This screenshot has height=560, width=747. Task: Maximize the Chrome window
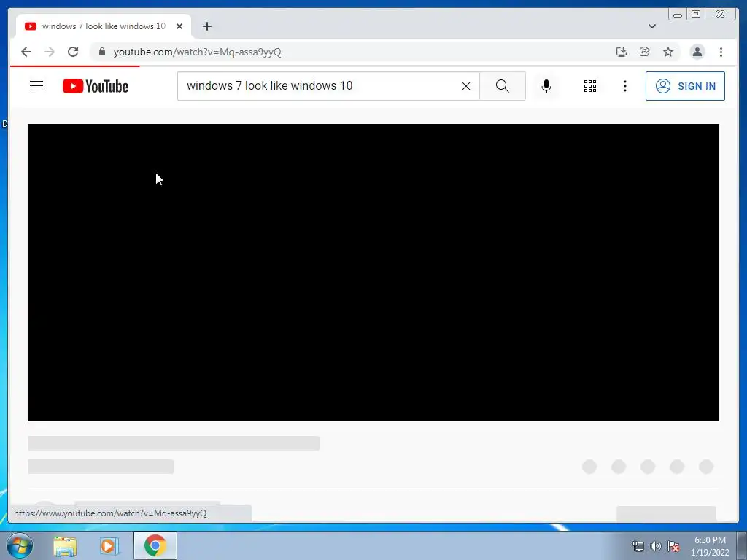coord(696,15)
